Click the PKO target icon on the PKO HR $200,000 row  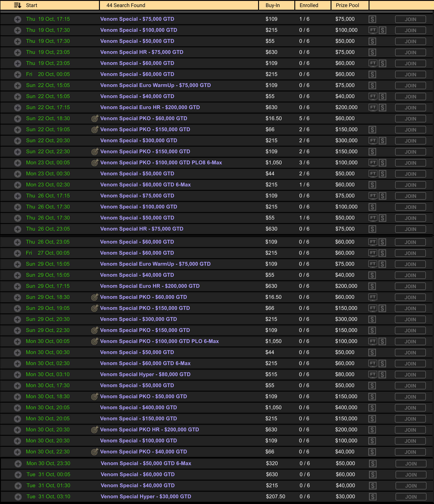pyautogui.click(x=94, y=430)
